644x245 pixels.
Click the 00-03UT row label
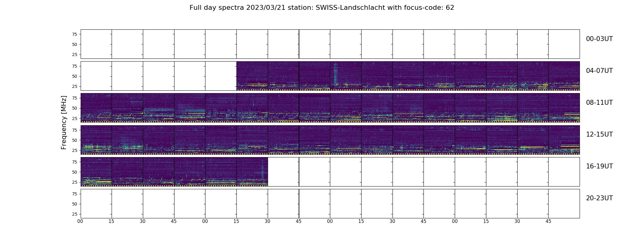pyautogui.click(x=599, y=39)
